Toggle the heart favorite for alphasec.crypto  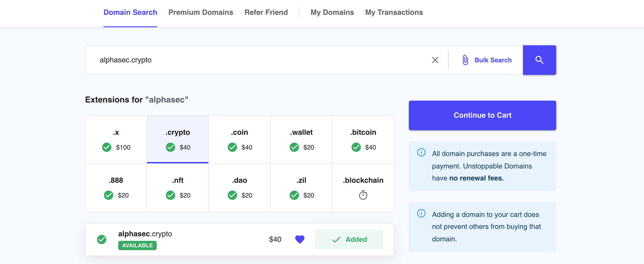click(300, 240)
